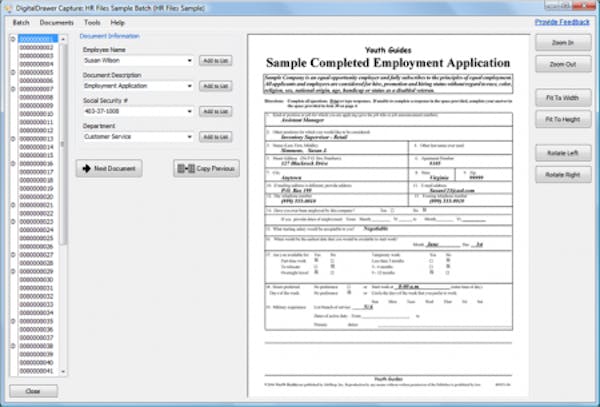The height and width of the screenshot is (407, 600).
Task: Select document 0000000002 in the list
Action: pos(36,47)
